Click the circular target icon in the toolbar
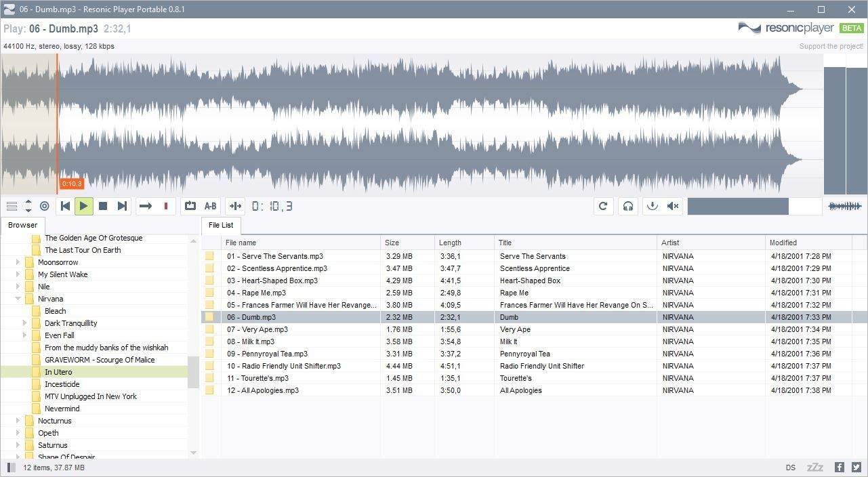The width and height of the screenshot is (868, 477). (x=45, y=206)
